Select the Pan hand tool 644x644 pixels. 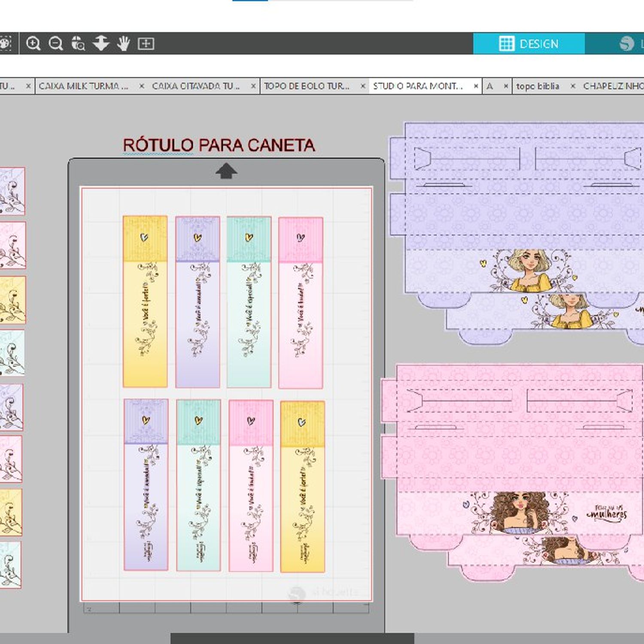124,43
